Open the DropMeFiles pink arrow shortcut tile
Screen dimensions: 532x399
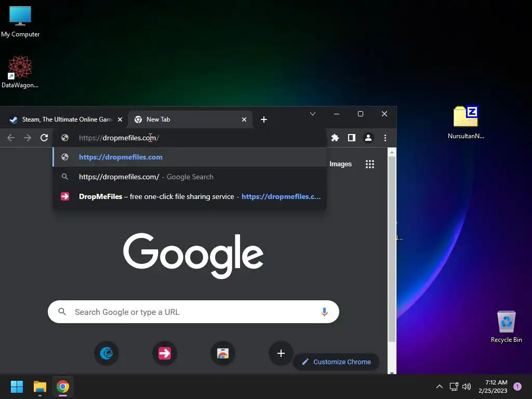[x=165, y=353]
